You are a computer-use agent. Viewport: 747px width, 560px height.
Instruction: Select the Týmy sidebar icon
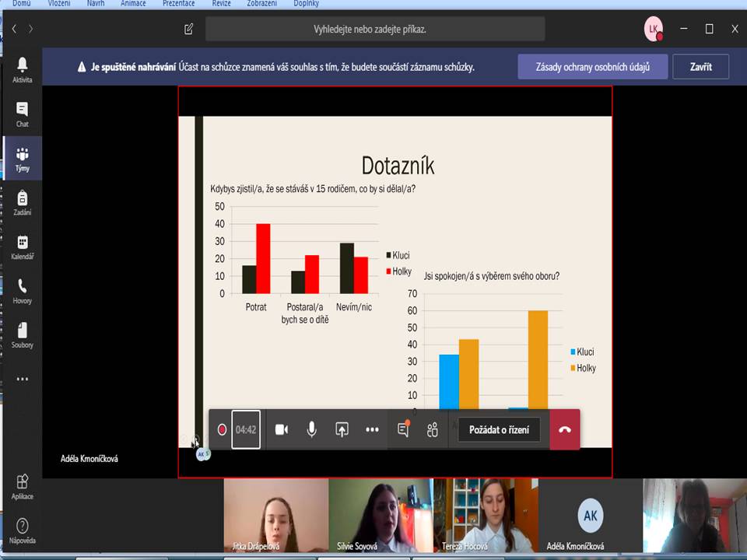22,158
